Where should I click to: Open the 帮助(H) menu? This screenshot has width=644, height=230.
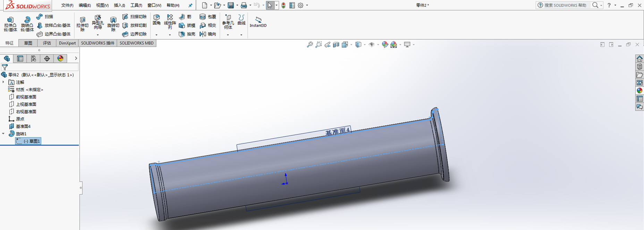pyautogui.click(x=173, y=5)
